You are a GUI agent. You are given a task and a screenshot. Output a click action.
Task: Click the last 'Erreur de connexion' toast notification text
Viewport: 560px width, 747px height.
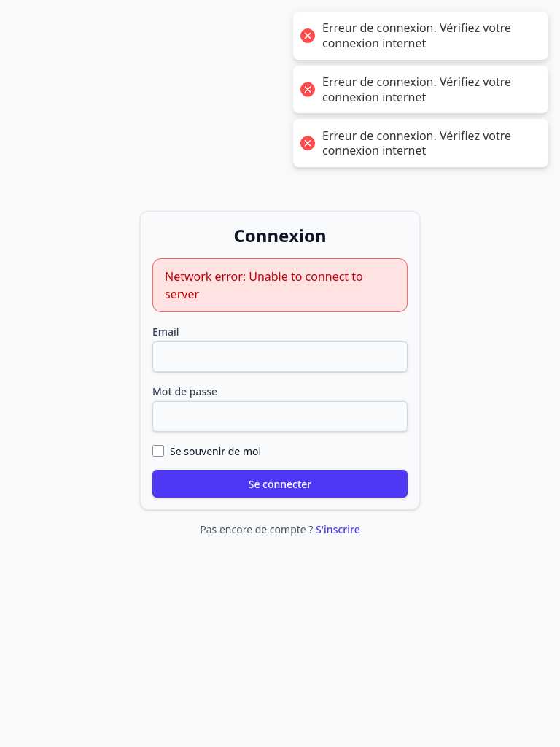point(416,143)
